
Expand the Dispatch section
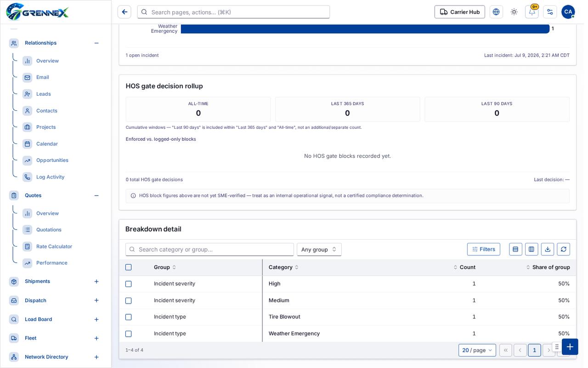coord(96,300)
